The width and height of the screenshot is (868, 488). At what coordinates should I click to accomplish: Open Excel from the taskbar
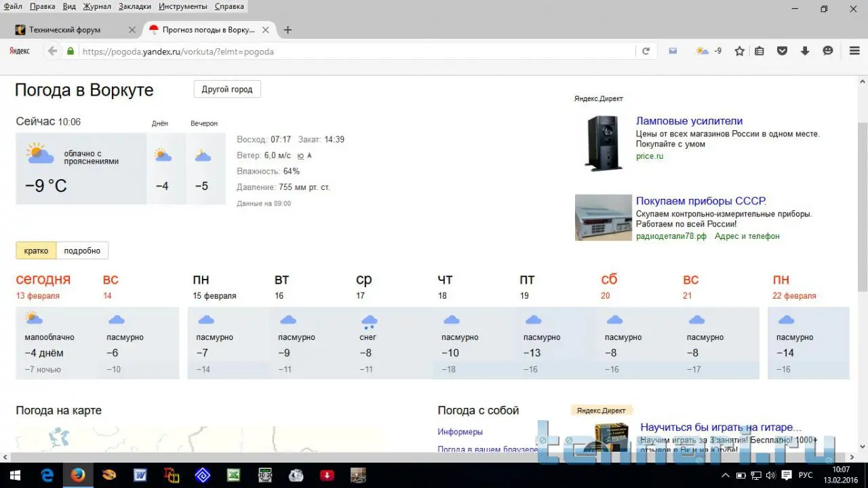233,475
